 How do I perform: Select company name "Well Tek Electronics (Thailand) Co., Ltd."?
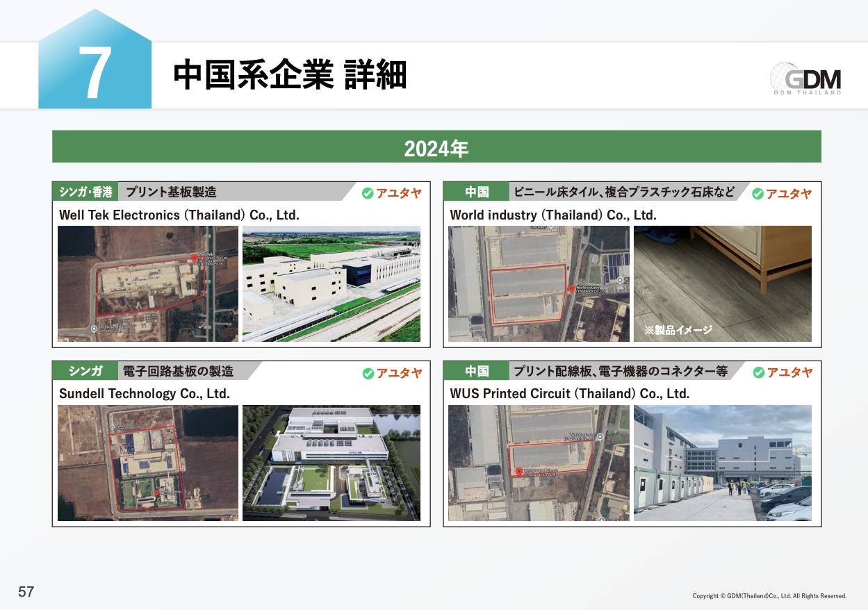pyautogui.click(x=179, y=215)
